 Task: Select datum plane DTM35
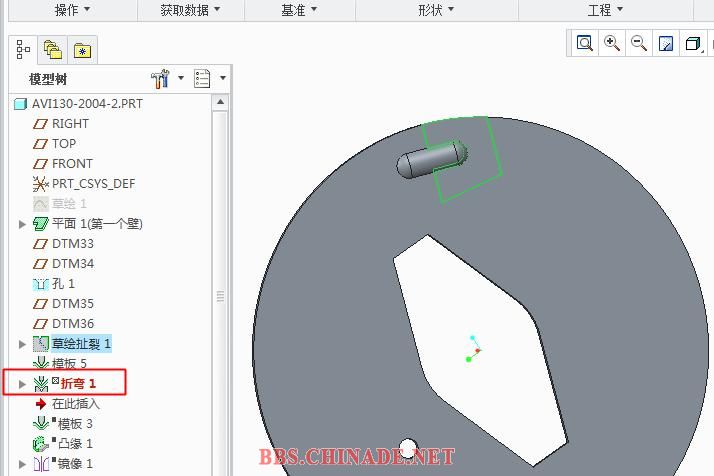click(73, 304)
